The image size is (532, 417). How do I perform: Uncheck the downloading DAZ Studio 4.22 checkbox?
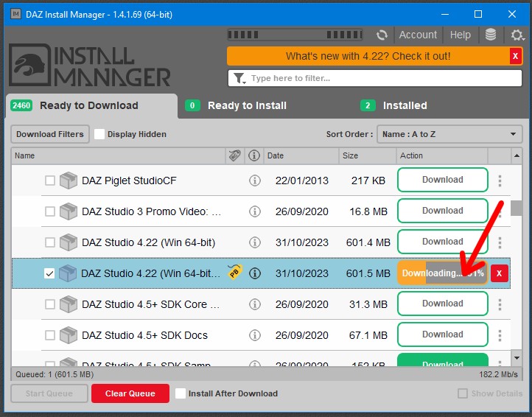pyautogui.click(x=49, y=273)
